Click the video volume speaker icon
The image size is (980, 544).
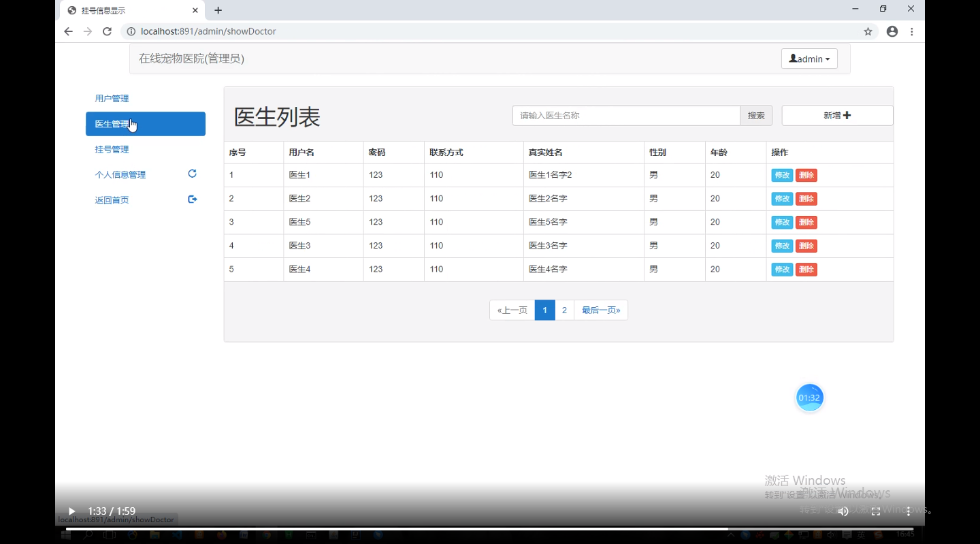tap(843, 511)
